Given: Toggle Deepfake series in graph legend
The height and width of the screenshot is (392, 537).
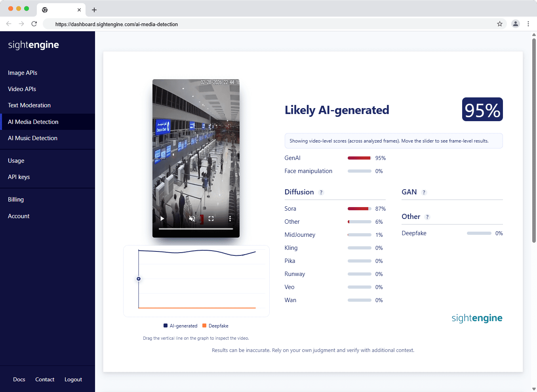Looking at the screenshot, I should [x=215, y=326].
